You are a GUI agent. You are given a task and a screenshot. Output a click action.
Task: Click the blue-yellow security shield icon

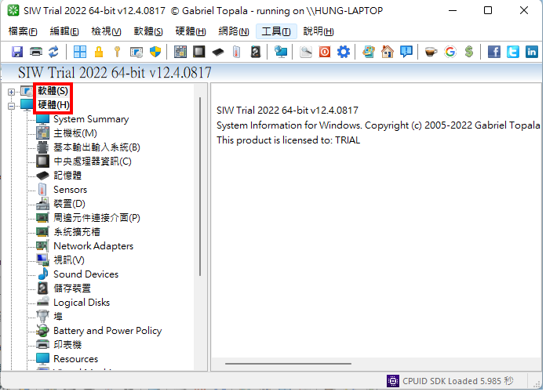click(155, 53)
